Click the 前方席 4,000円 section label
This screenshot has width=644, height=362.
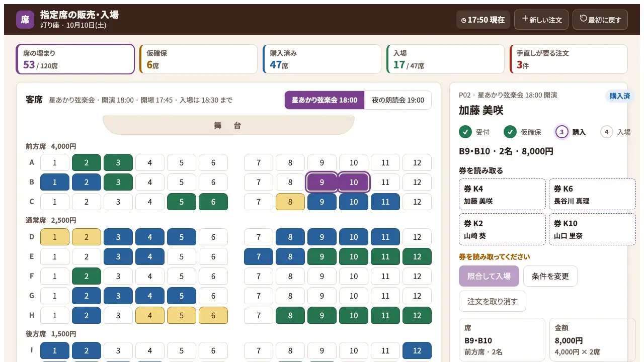coord(51,147)
